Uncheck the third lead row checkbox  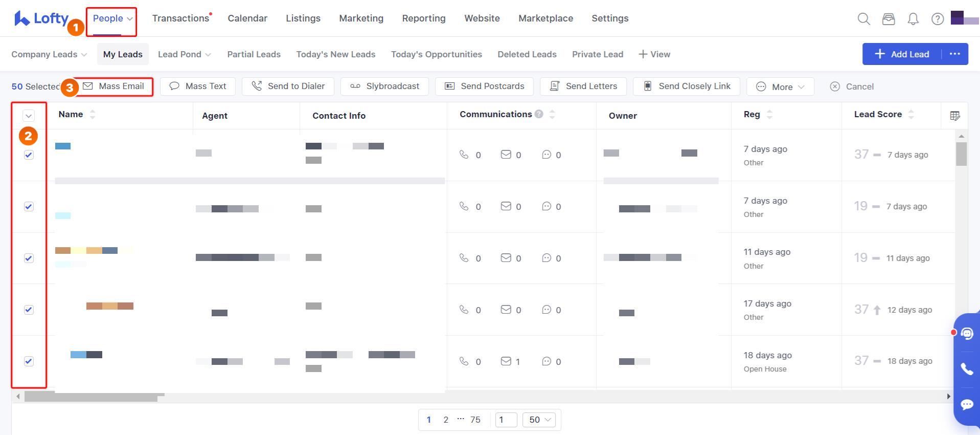(x=29, y=258)
